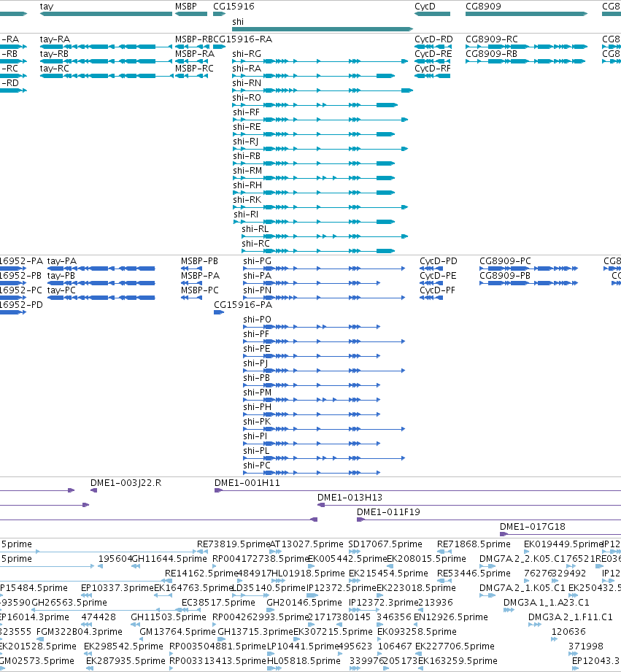This screenshot has height=672, width=621.
Task: Select the CG8909-RC transcript label
Action: click(x=492, y=39)
